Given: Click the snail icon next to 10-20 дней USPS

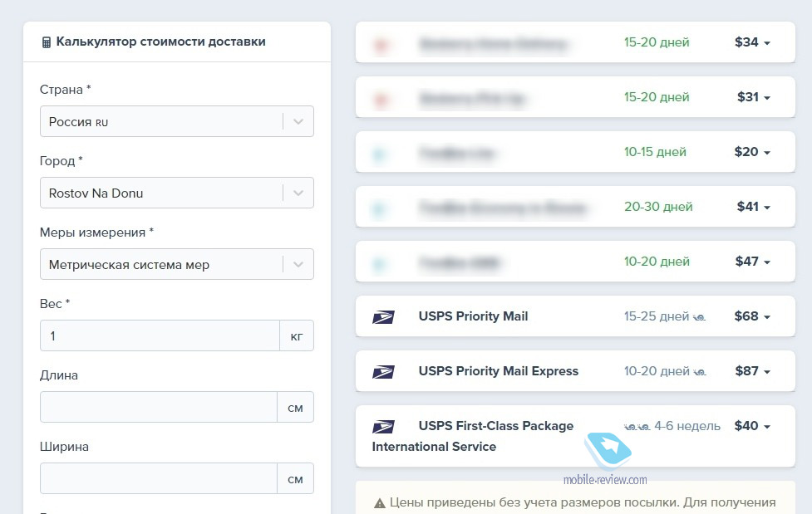Looking at the screenshot, I should pos(700,372).
